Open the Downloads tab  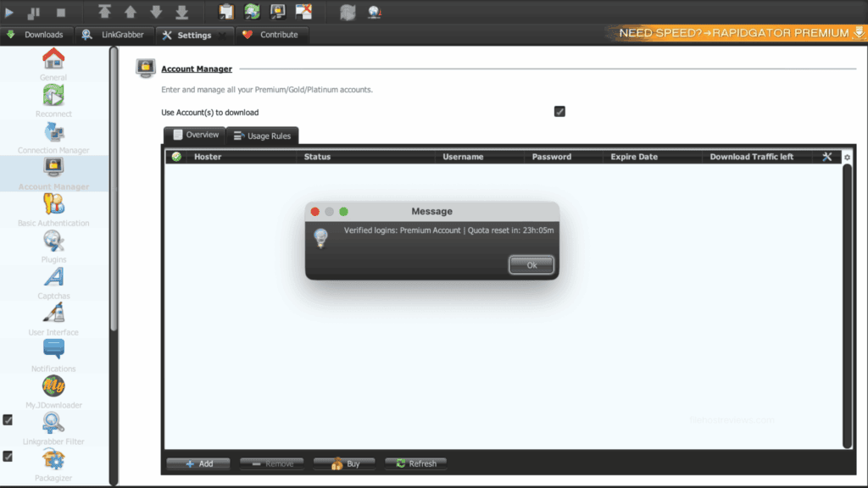click(x=36, y=35)
